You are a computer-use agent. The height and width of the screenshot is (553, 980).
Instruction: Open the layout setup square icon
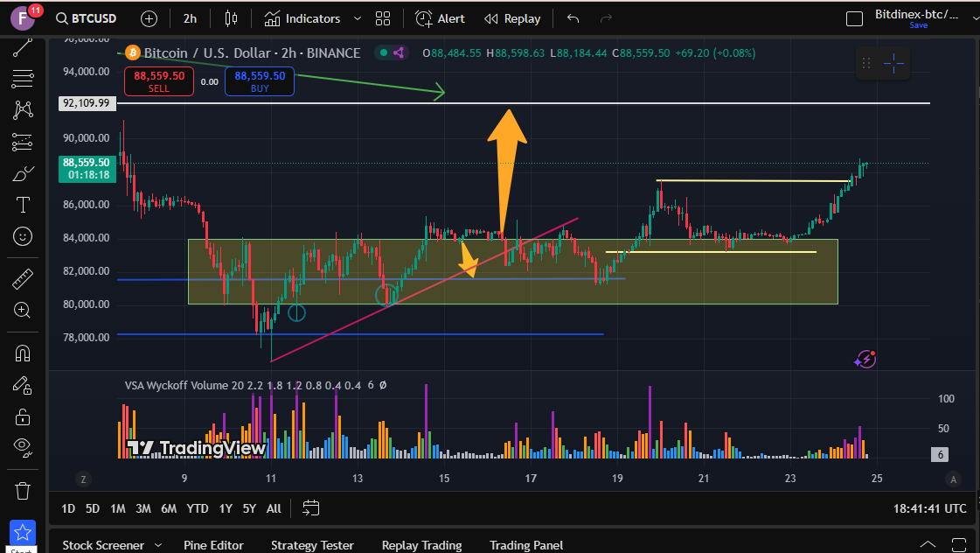click(x=854, y=18)
